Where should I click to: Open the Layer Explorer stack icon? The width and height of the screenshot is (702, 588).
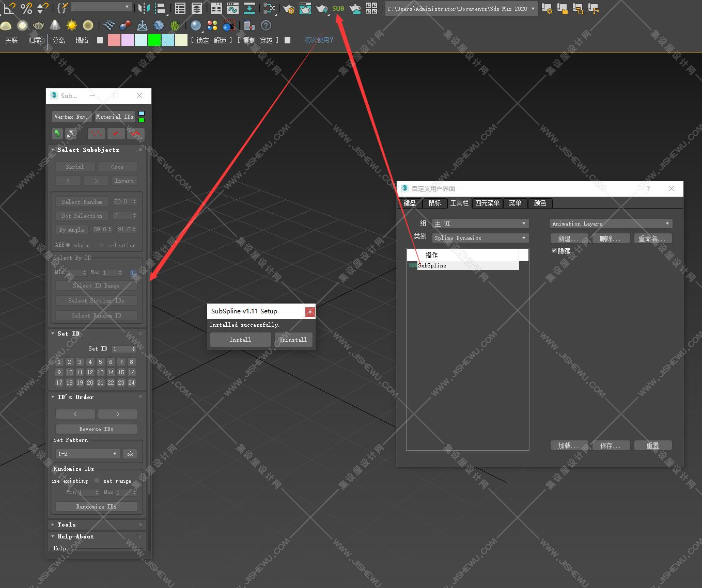[197, 8]
